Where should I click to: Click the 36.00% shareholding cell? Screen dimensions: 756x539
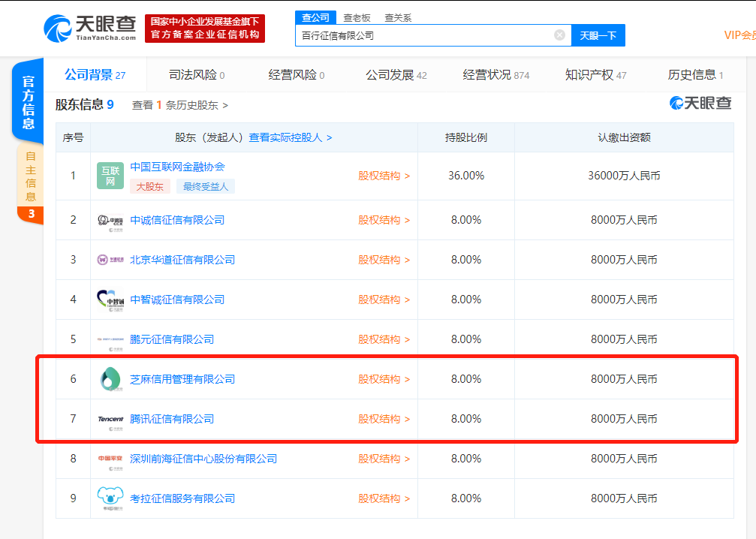[466, 176]
